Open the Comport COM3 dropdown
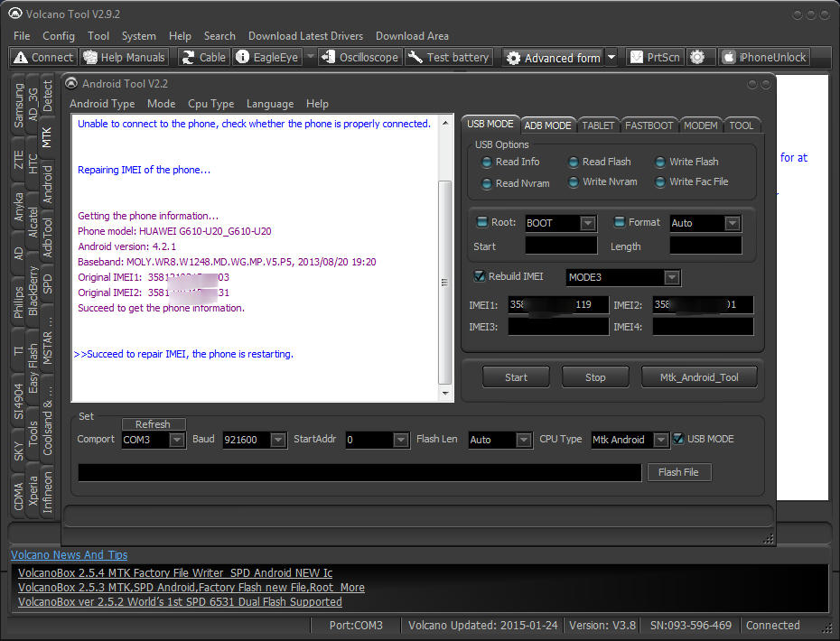The height and width of the screenshot is (641, 840). point(177,440)
